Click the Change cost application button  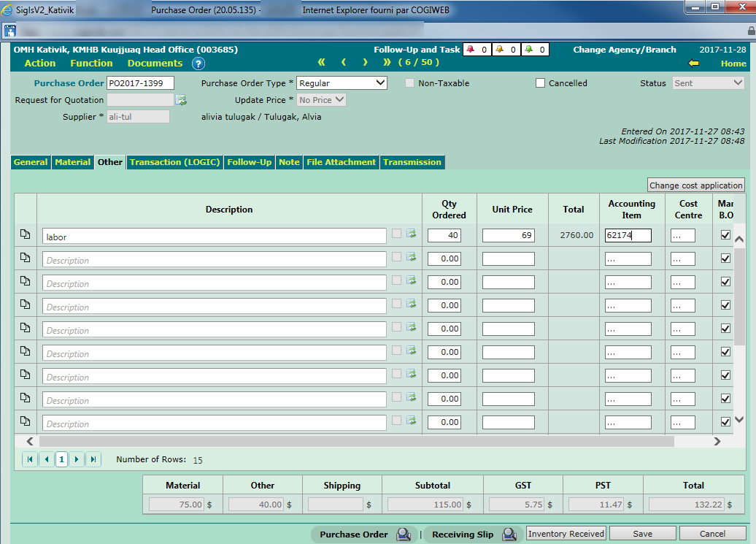point(696,185)
